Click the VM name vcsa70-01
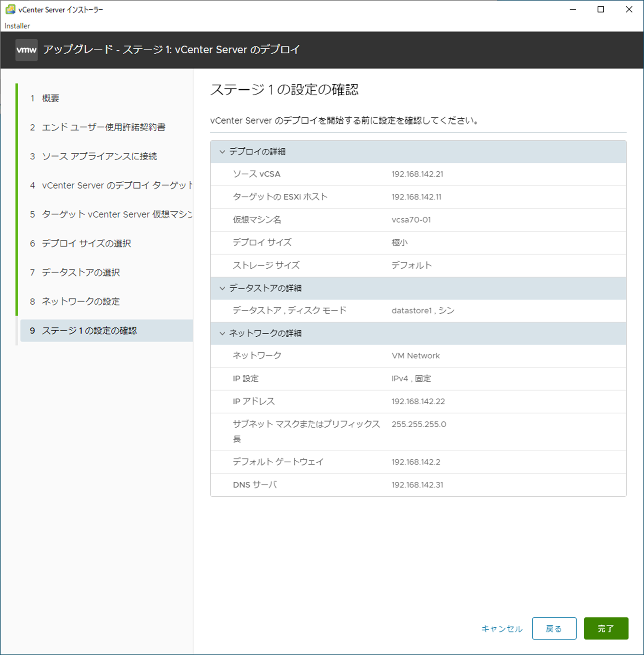The width and height of the screenshot is (644, 655). click(x=411, y=220)
